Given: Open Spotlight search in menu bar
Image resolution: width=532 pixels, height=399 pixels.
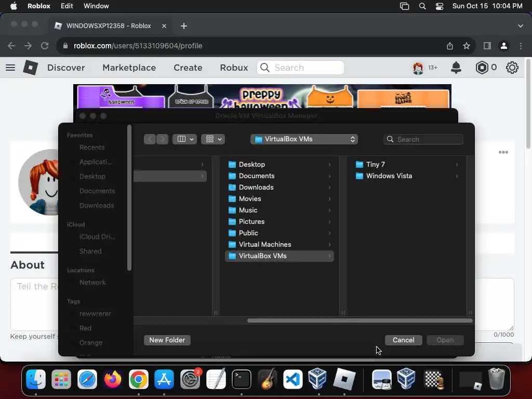Looking at the screenshot, I should click(422, 6).
